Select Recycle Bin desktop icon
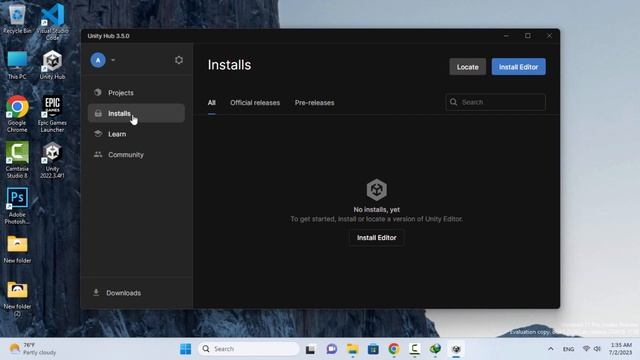Screen dimensions: 640x360 [17, 18]
